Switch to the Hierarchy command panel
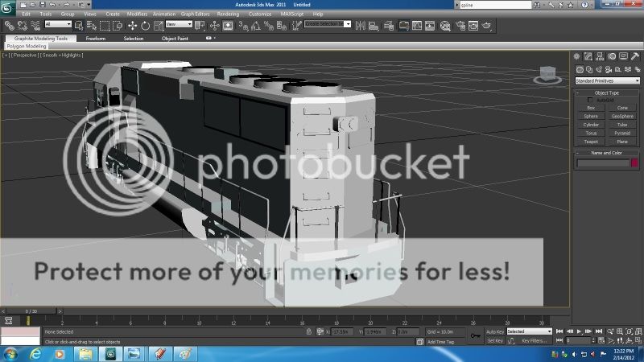This screenshot has height=362, width=644. click(x=601, y=56)
